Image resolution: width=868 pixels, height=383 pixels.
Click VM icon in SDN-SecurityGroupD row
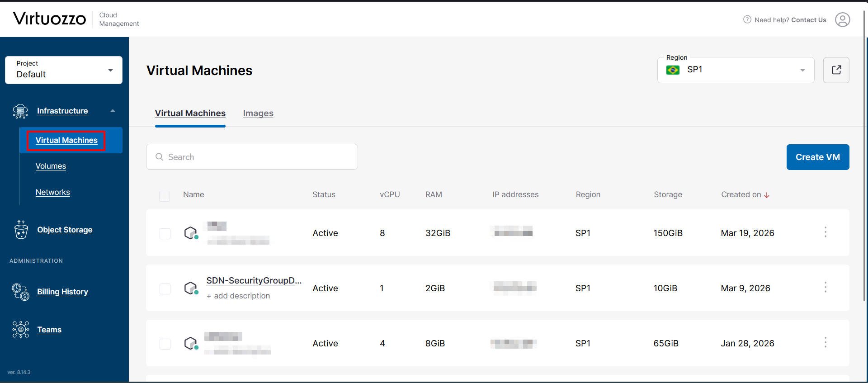point(191,288)
